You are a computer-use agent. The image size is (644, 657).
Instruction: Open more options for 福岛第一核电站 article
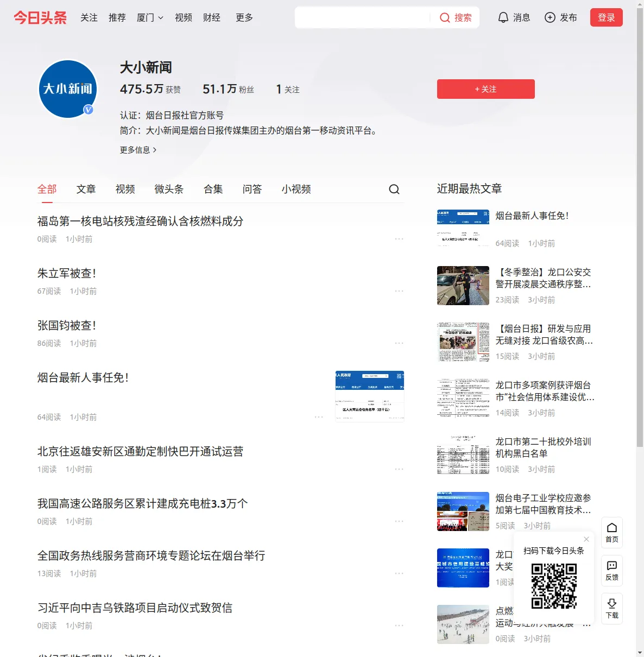[399, 239]
